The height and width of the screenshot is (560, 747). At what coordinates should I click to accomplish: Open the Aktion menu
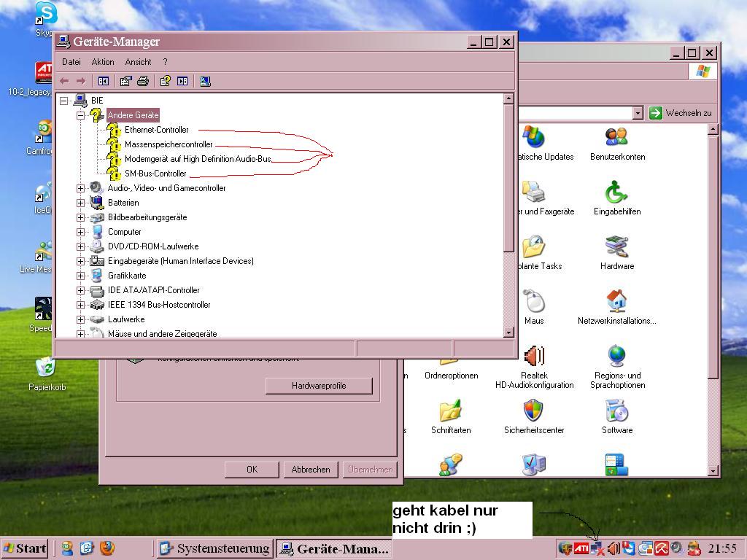click(x=102, y=62)
